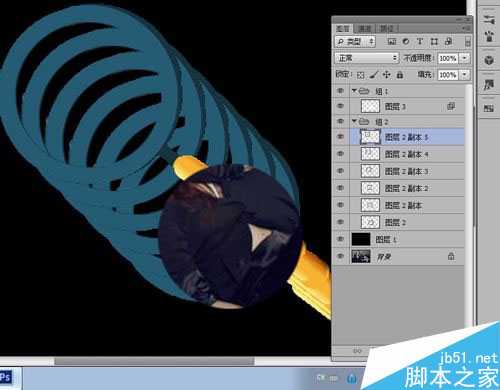Open blend mode 正常 dropdown
The height and width of the screenshot is (390, 500).
[x=367, y=58]
